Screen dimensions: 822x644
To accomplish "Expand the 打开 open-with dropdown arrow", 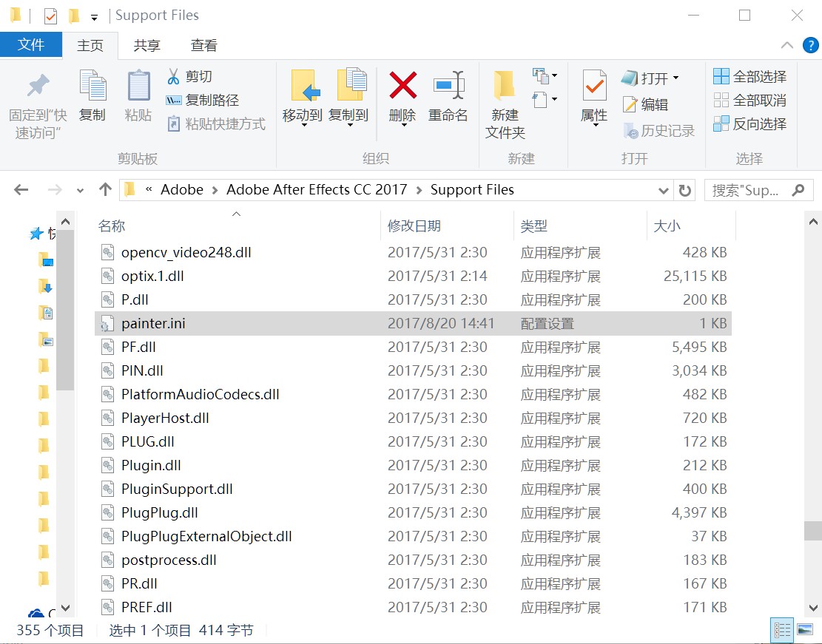I will click(x=676, y=78).
